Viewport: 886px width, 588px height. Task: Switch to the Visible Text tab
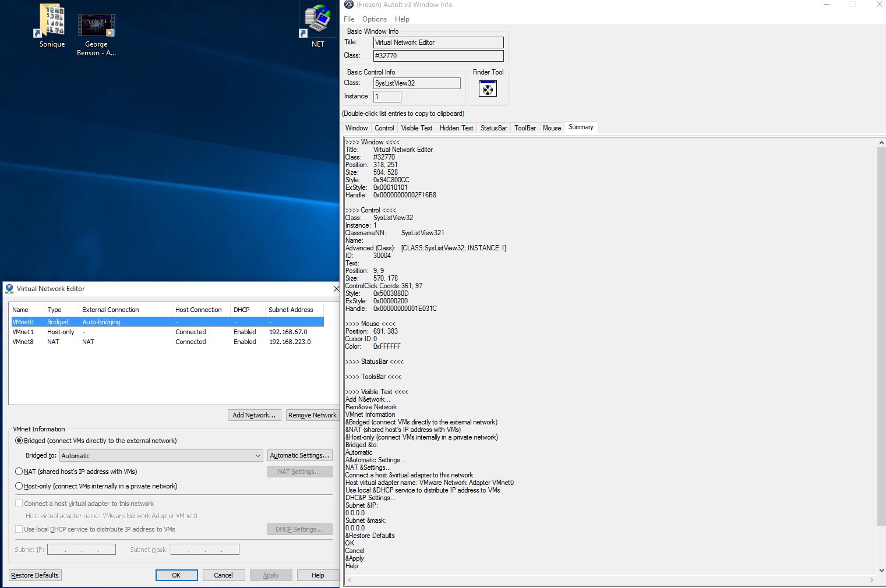coord(416,128)
